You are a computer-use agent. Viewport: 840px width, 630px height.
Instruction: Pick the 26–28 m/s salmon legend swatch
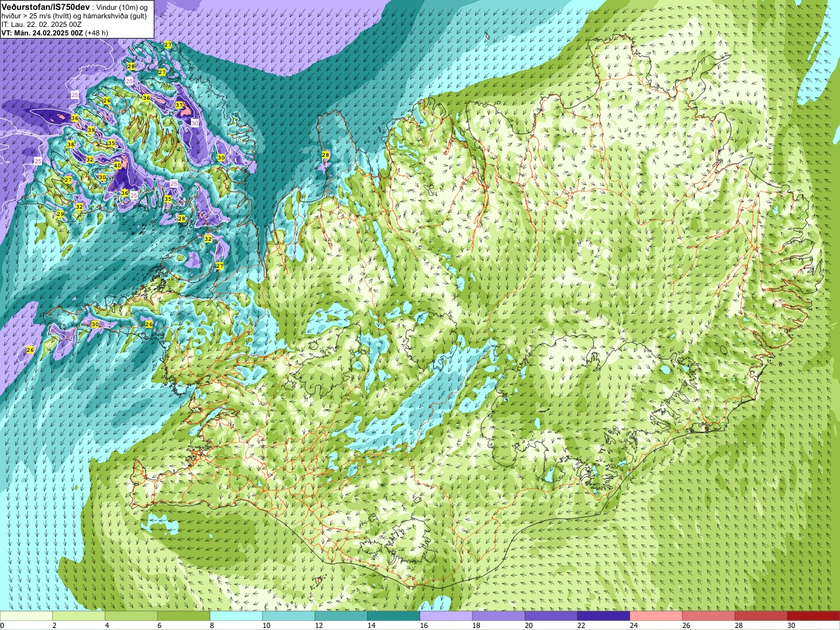pos(709,616)
